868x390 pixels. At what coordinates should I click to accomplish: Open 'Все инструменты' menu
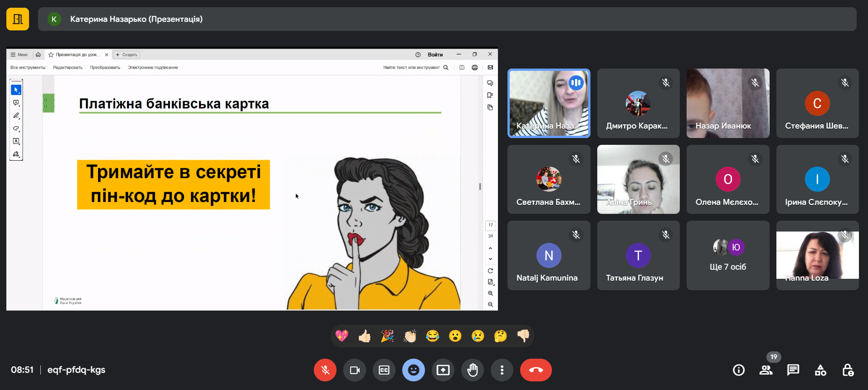[x=28, y=68]
